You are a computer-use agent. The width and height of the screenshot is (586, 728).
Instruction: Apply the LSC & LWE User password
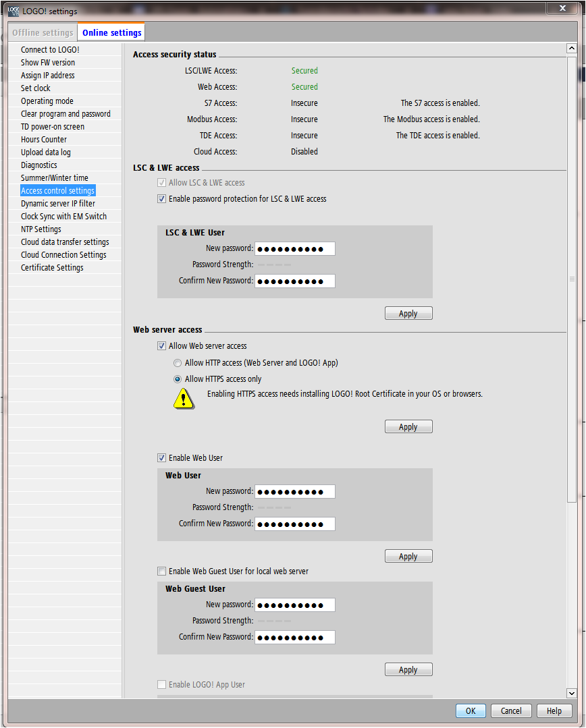click(408, 313)
